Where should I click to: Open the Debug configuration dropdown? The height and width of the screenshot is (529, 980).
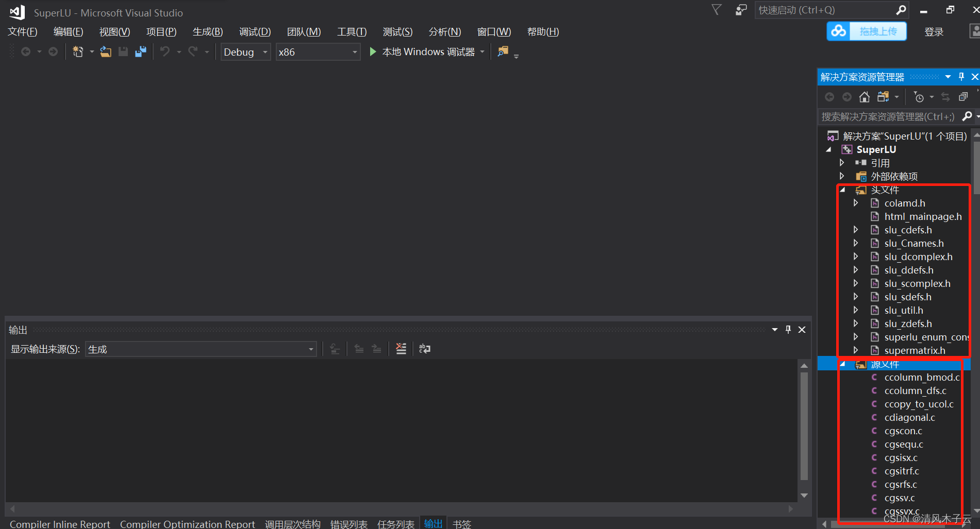(245, 52)
